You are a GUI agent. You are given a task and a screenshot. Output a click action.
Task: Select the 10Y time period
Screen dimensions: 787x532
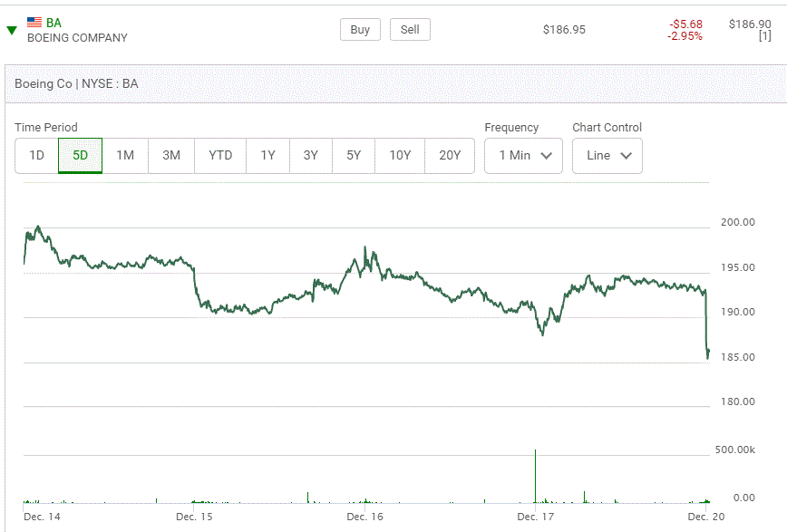[x=400, y=156]
